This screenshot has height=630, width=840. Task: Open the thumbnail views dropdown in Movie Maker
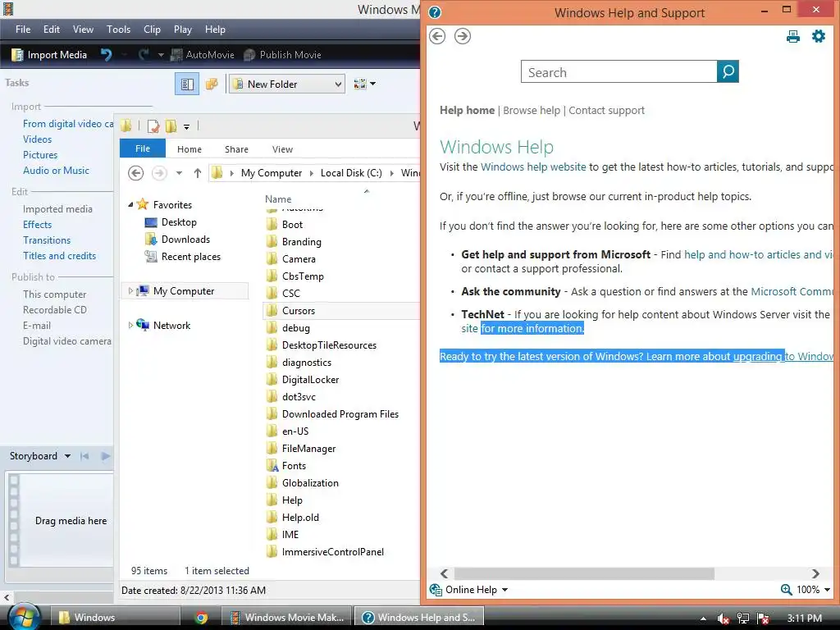365,84
